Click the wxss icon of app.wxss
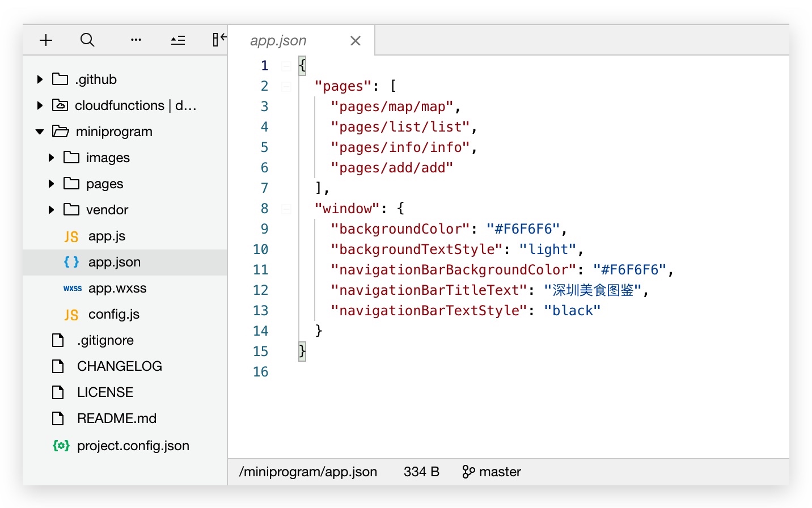 [73, 289]
